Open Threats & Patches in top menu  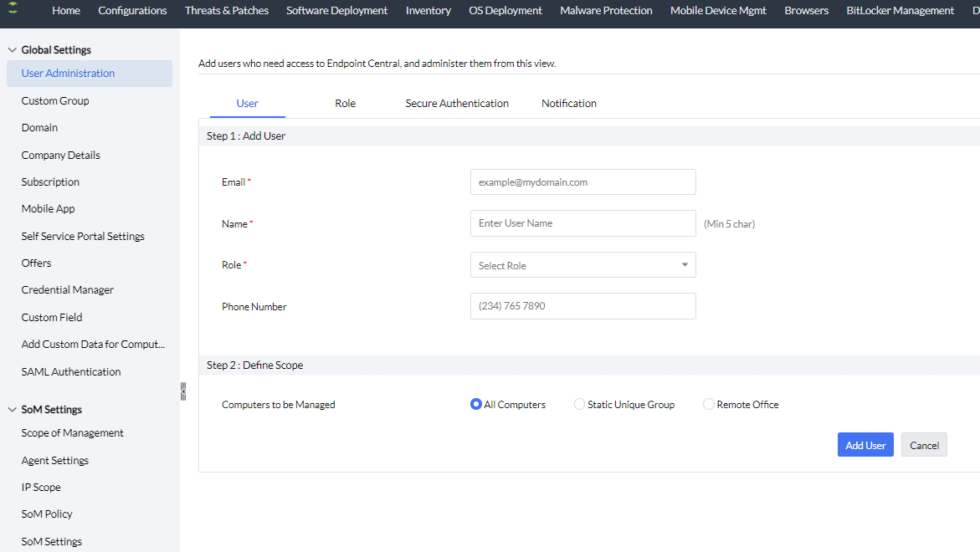[227, 11]
